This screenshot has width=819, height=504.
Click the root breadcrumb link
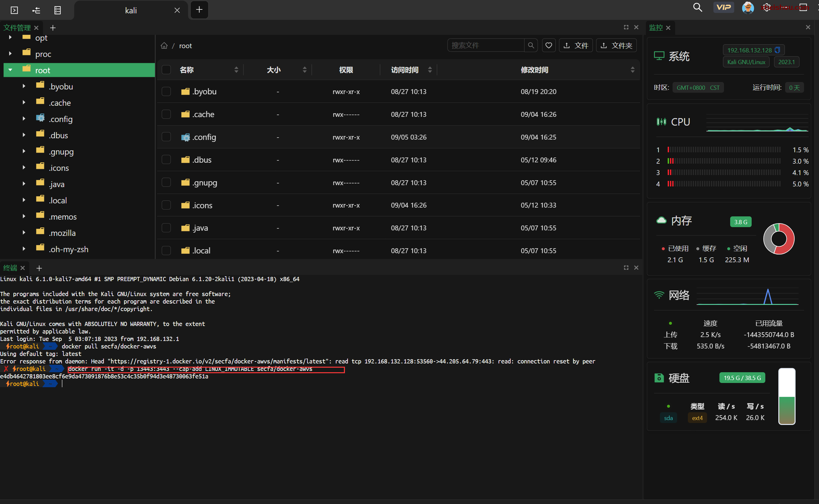pos(185,46)
